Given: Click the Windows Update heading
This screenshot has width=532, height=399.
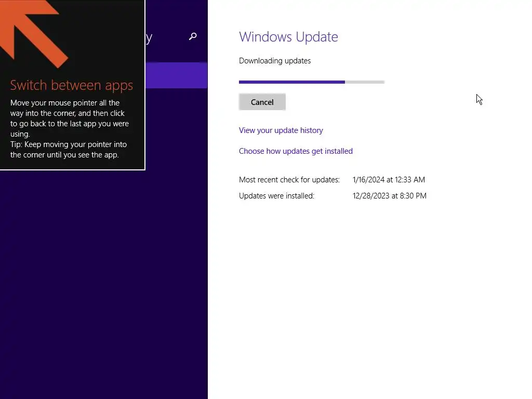Looking at the screenshot, I should pos(288,37).
